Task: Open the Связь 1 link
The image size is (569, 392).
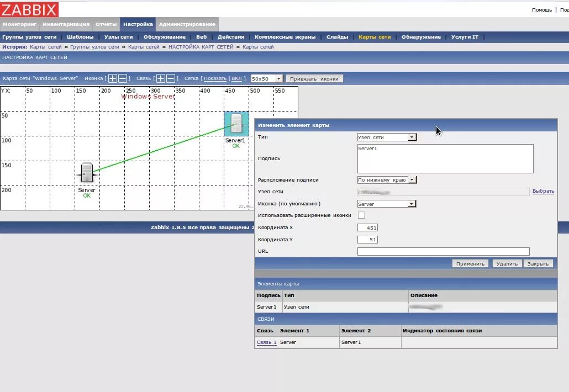Action: [x=267, y=342]
